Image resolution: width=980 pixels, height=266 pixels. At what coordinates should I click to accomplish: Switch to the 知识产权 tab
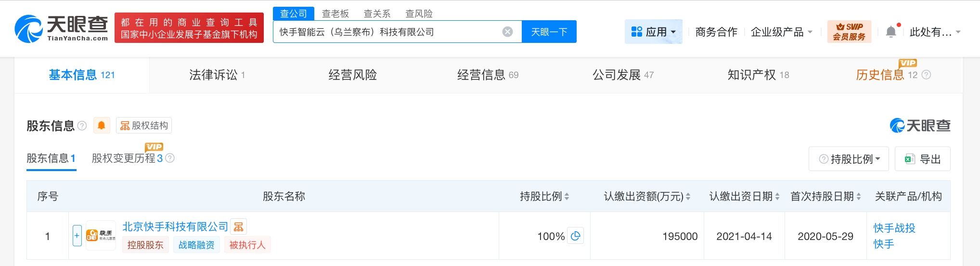point(758,75)
